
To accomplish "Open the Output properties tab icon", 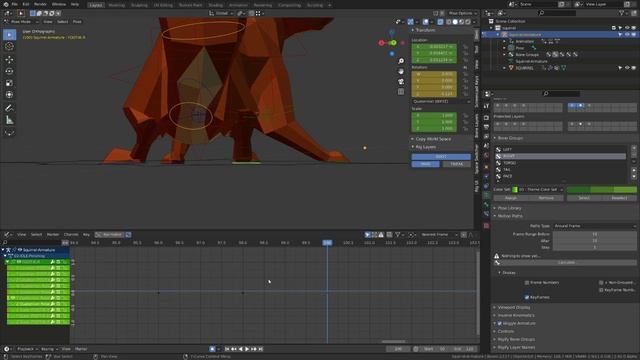I will 486,127.
